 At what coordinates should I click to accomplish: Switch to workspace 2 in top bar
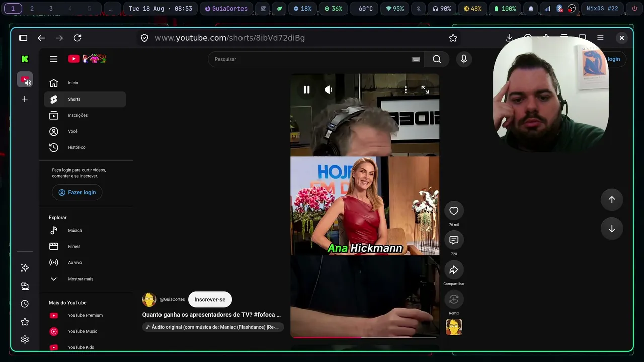tap(32, 9)
